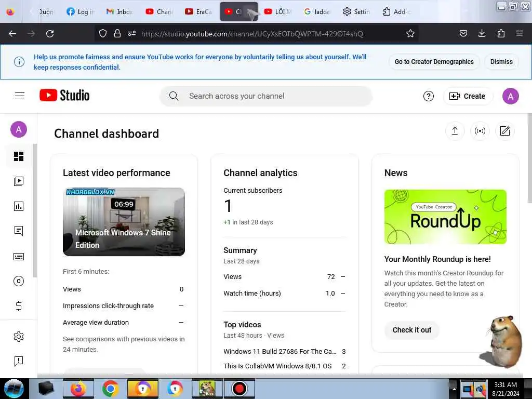Open the Comments sidebar icon
The height and width of the screenshot is (399, 532).
[19, 231]
